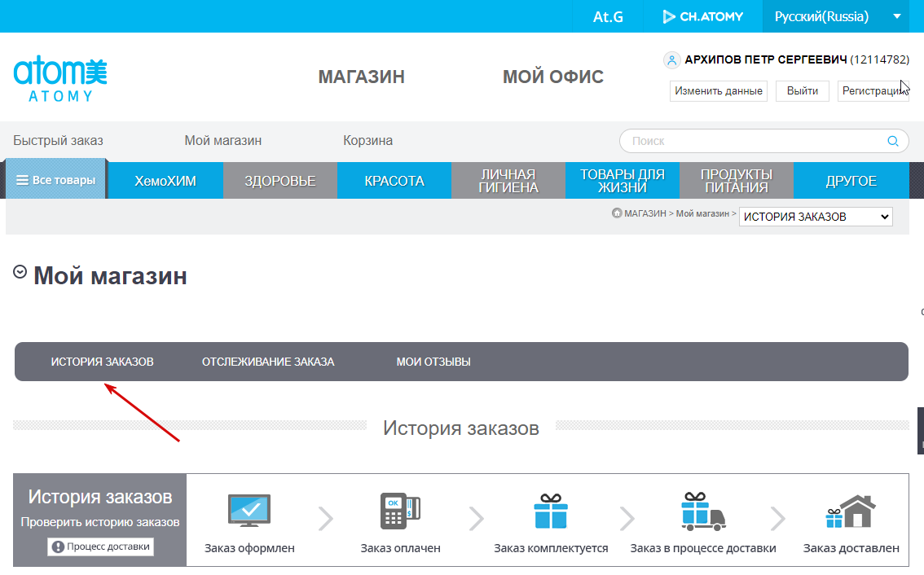Click the Процесс доставки button
924x575 pixels.
tap(101, 546)
